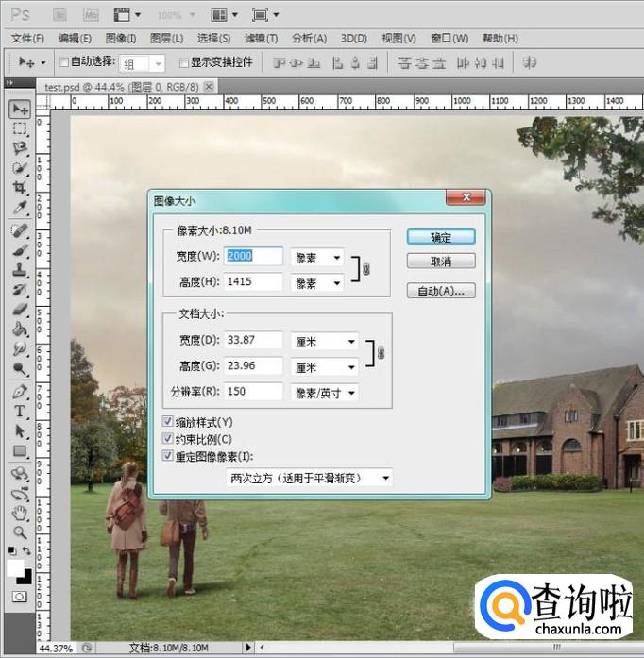The height and width of the screenshot is (658, 644).
Task: Toggle 约束比例 checkbox
Action: click(x=168, y=438)
